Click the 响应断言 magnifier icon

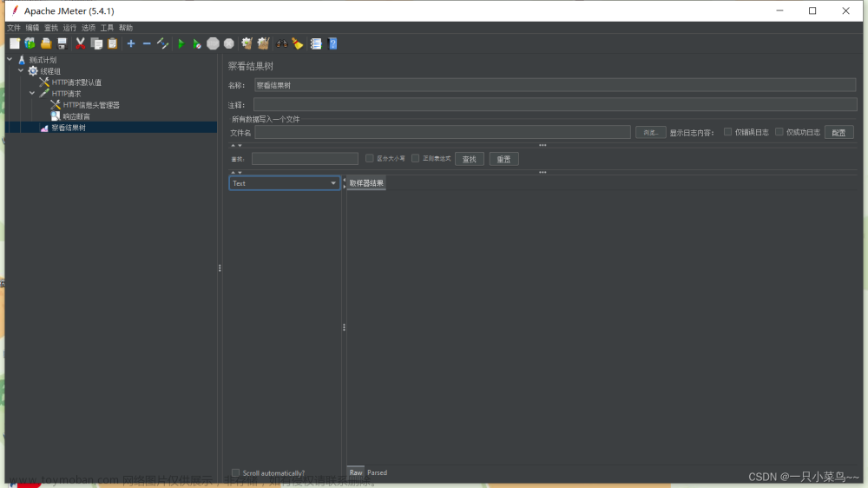pyautogui.click(x=56, y=116)
